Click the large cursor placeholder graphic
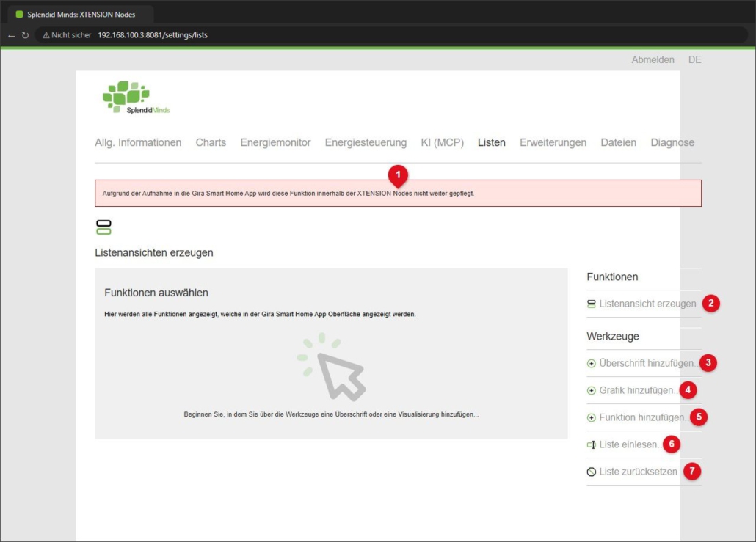The width and height of the screenshot is (756, 542). pos(332,367)
